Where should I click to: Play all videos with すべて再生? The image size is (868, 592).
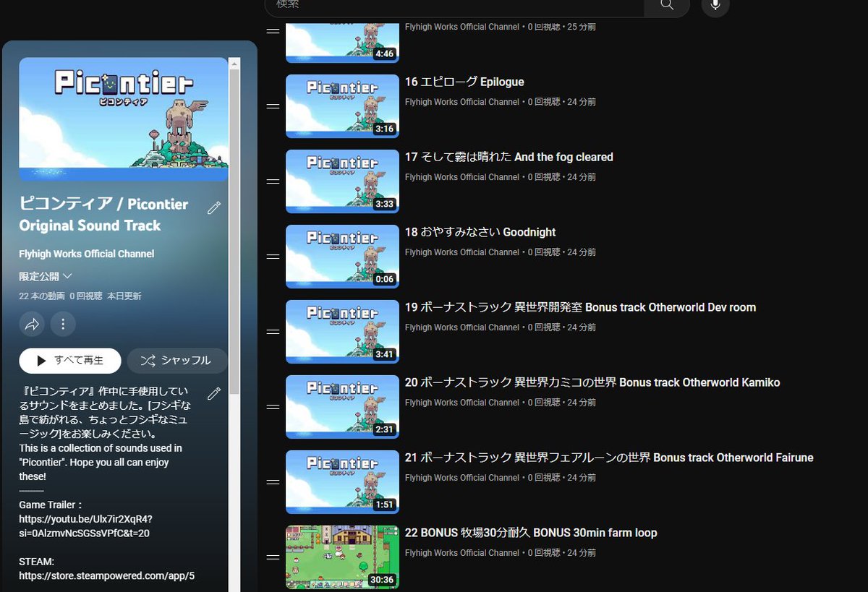(x=70, y=361)
